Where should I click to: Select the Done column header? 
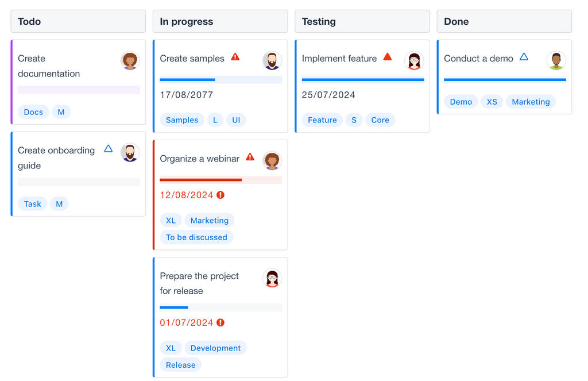pos(504,21)
